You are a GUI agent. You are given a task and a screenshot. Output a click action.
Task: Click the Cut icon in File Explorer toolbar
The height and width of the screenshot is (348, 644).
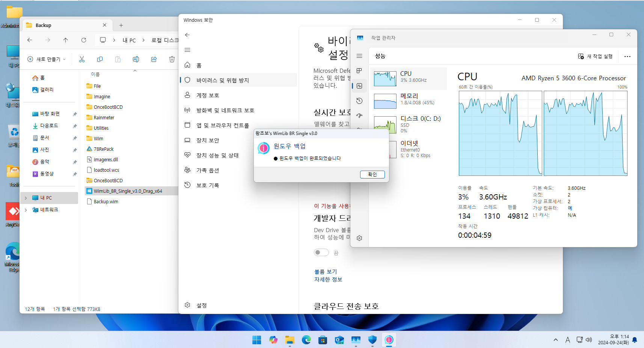pos(82,59)
